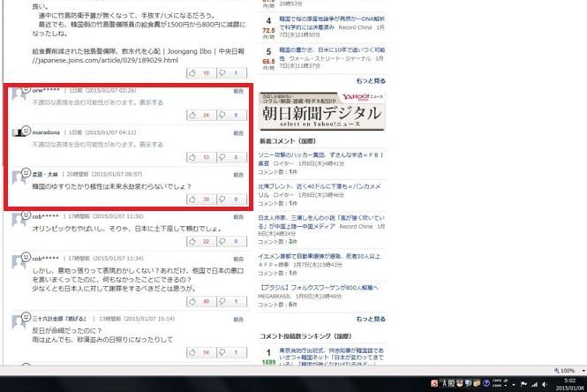The width and height of the screenshot is (587, 392).
Task: Open ranked article number 4 about DNA analysis
Action: point(332,23)
